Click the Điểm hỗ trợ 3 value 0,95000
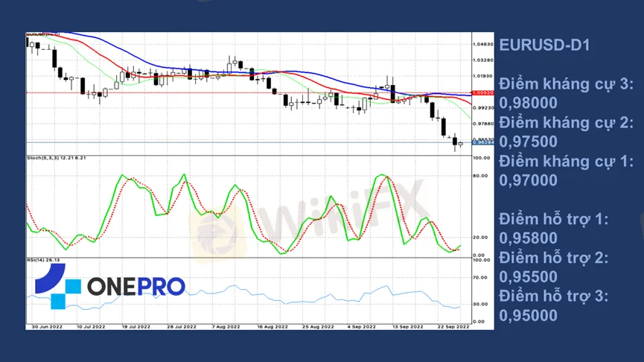 click(x=528, y=315)
